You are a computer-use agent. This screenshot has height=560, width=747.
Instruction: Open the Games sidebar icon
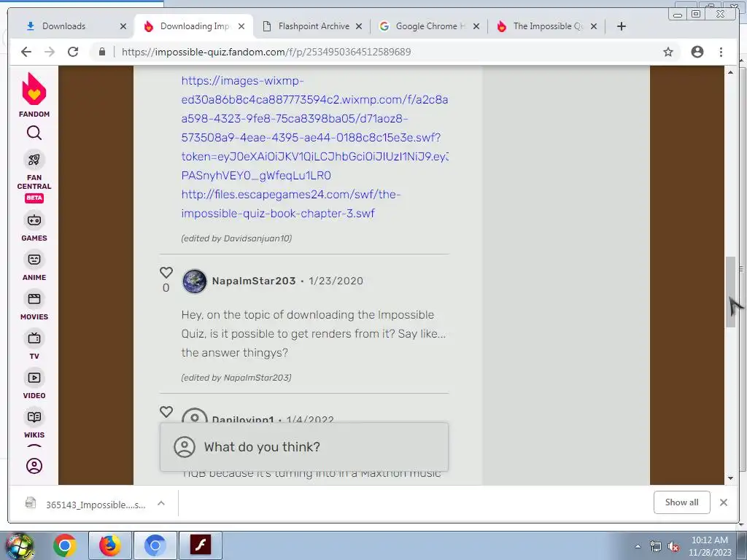click(x=34, y=220)
